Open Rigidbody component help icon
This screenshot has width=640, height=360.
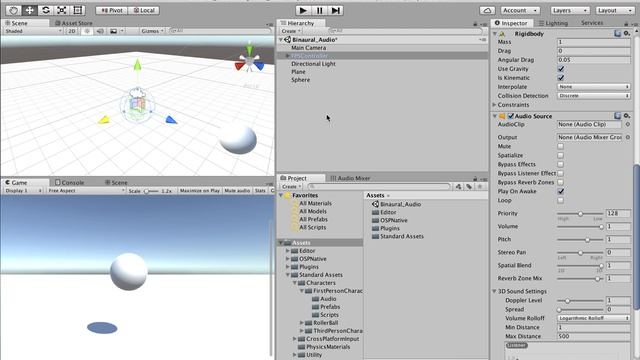click(618, 33)
